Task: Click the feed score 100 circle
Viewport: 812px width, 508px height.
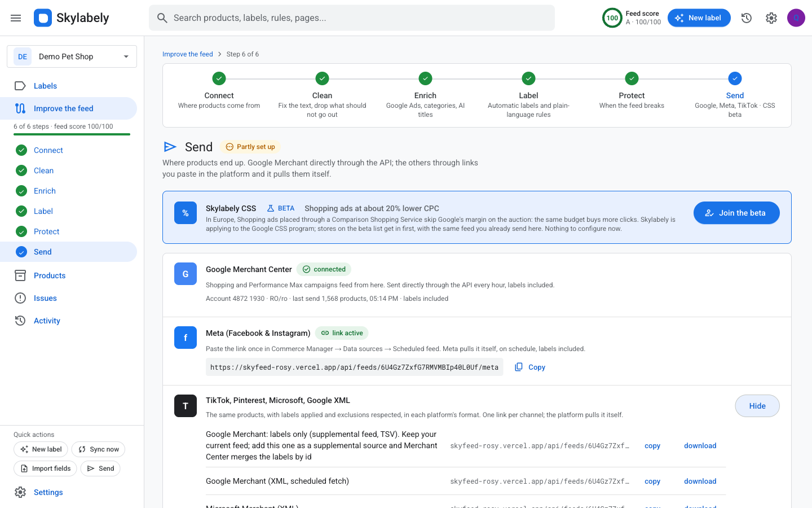Action: 612,18
